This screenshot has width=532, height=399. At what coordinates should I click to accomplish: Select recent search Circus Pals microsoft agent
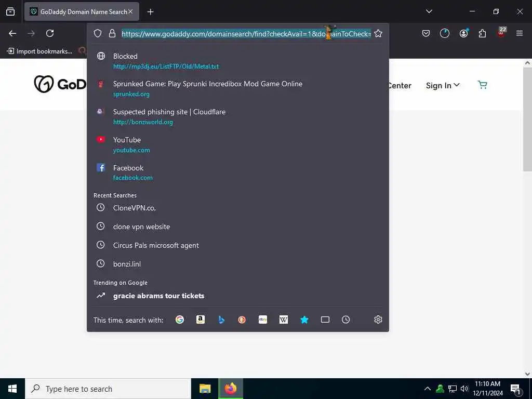pyautogui.click(x=237, y=245)
